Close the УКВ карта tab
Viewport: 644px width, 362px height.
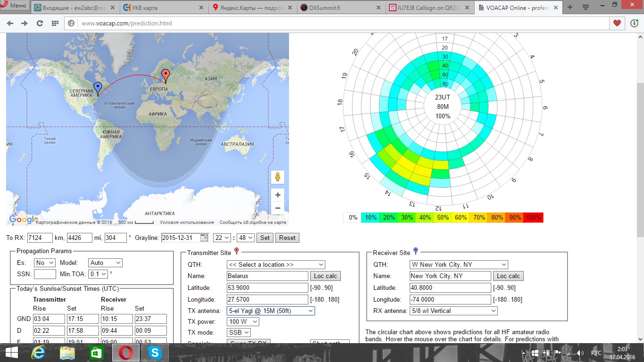(x=201, y=8)
